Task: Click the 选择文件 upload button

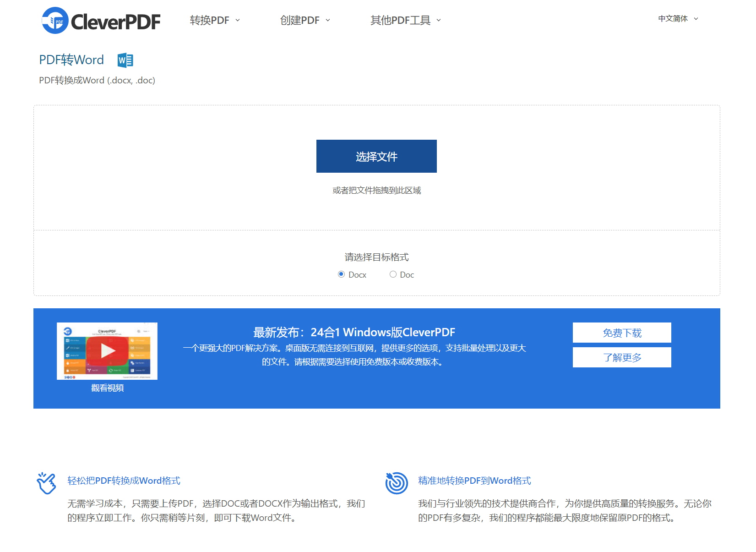Action: click(x=376, y=156)
